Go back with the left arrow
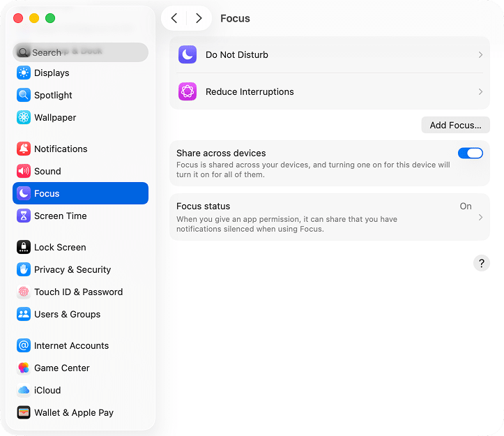504x436 pixels. click(174, 18)
